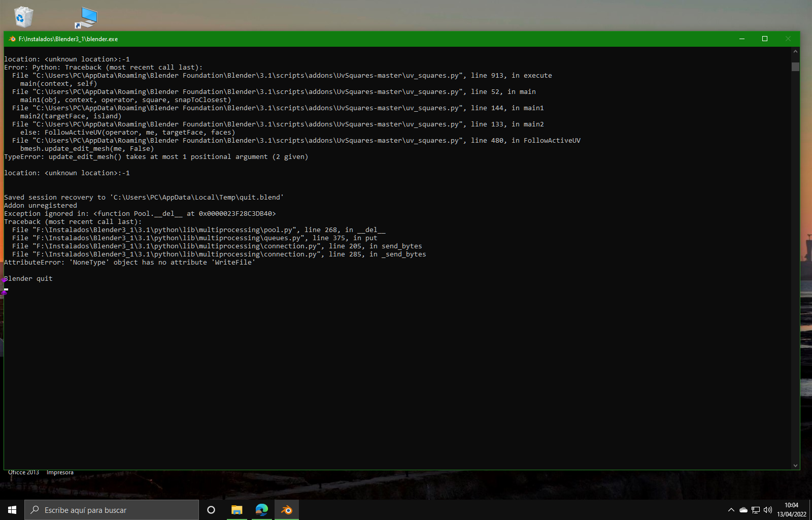Minimize the blender.exe console window
Image resolution: width=812 pixels, height=520 pixels.
coord(742,39)
